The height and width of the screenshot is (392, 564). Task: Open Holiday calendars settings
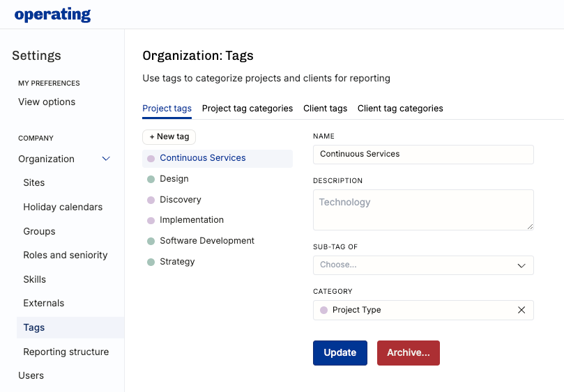coord(63,207)
